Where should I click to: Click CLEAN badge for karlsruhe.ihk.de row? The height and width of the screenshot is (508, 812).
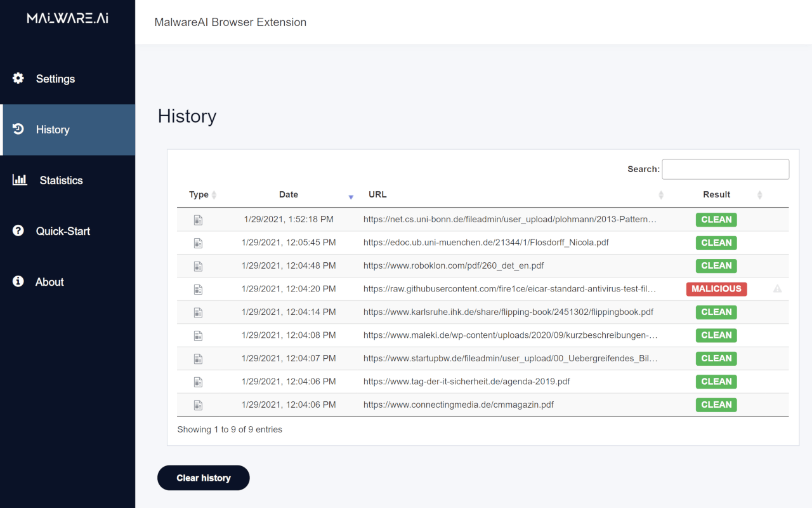point(716,312)
